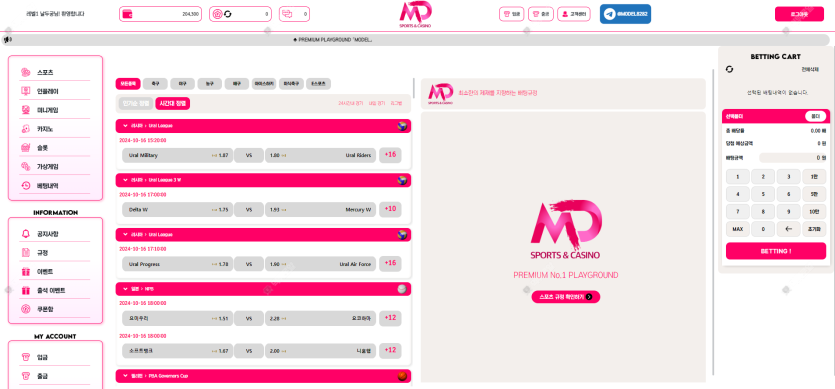Image resolution: width=835 pixels, height=389 pixels.
Task: Toggle the 폴더 switch in the betting cart
Action: point(815,116)
